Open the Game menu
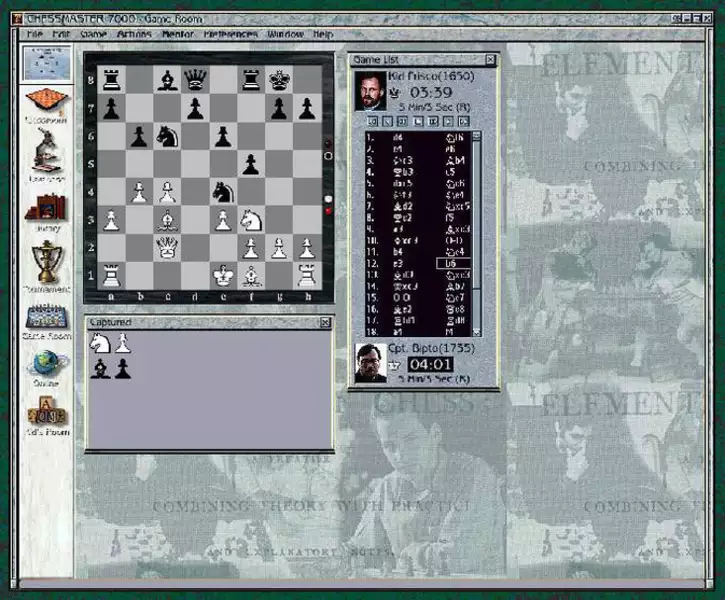Image resolution: width=725 pixels, height=600 pixels. (94, 34)
